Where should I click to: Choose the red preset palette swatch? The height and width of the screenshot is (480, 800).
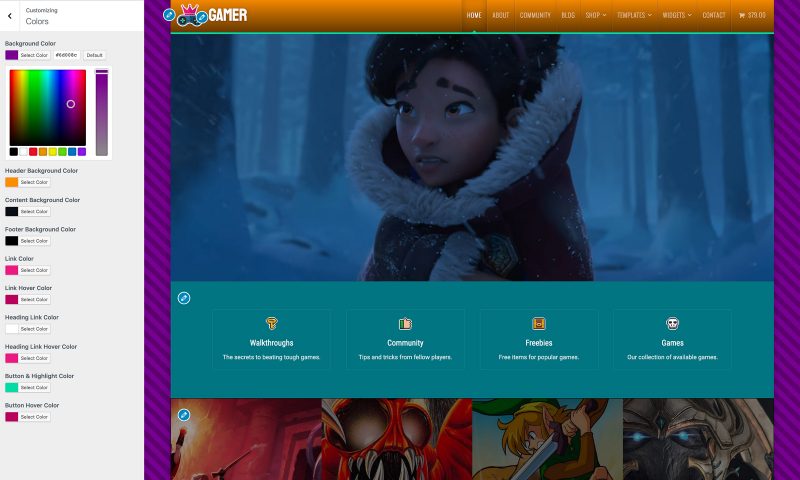pos(33,151)
